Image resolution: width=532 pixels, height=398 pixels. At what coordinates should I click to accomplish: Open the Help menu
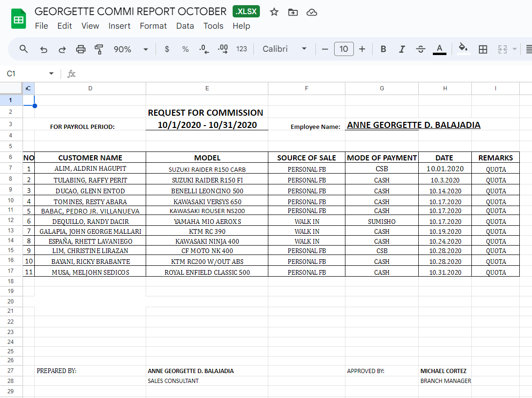tap(241, 26)
